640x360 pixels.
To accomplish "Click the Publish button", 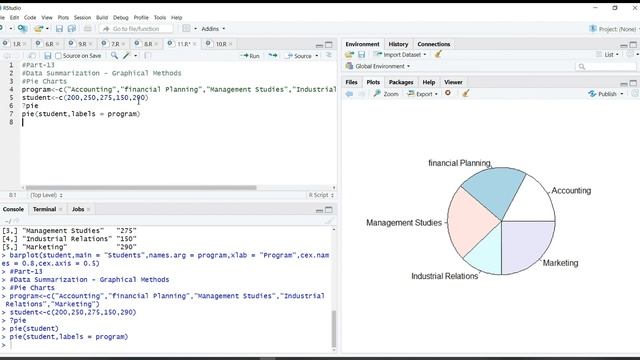I will pos(602,94).
